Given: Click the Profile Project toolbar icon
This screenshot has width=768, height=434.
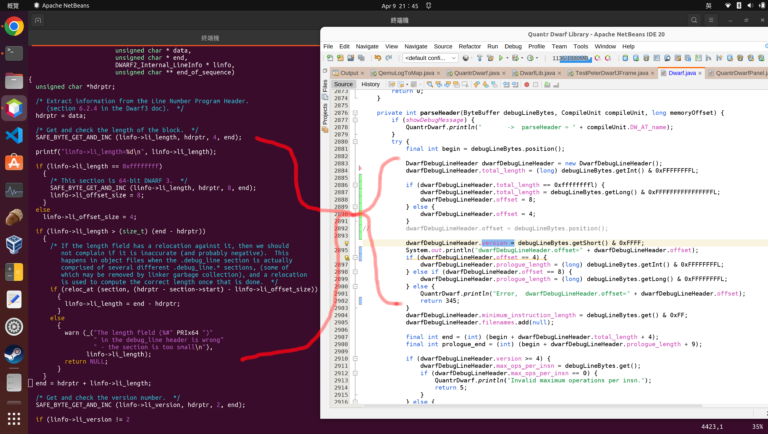Looking at the screenshot, I should (530, 58).
